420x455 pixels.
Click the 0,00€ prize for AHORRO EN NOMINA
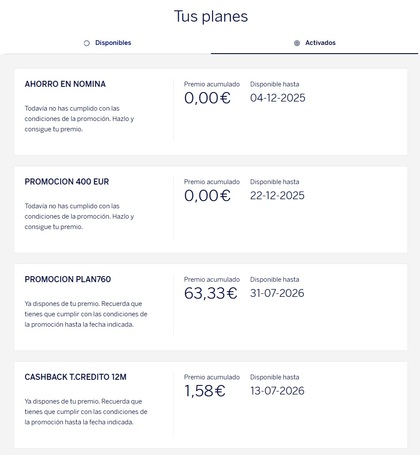207,98
